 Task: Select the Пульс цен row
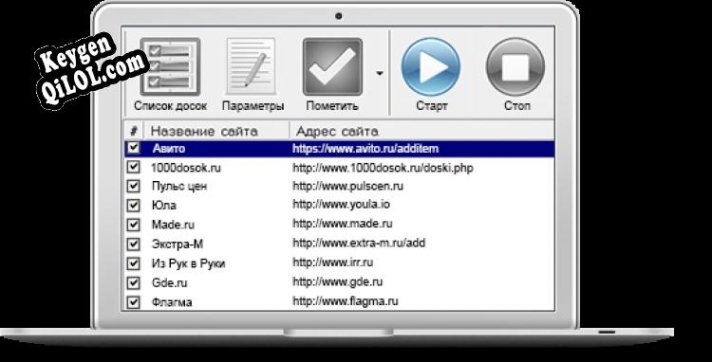tap(339, 186)
